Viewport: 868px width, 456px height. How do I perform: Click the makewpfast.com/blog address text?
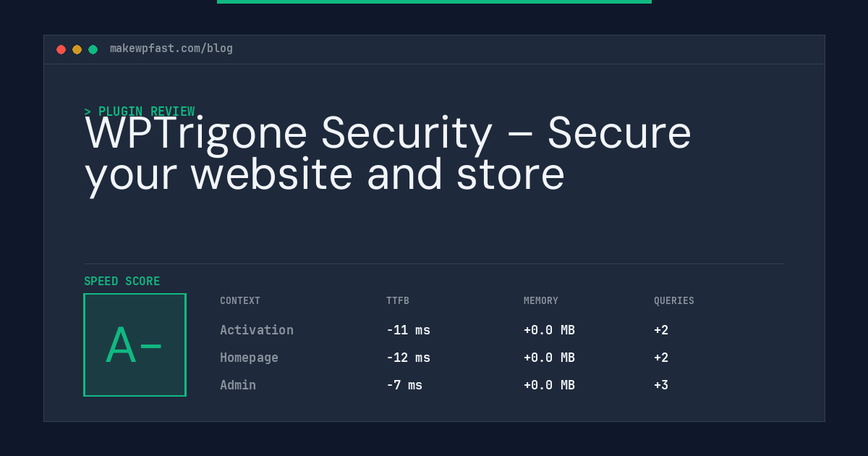coord(171,48)
